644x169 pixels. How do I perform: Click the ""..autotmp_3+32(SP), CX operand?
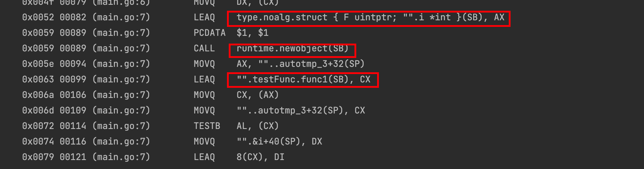301,110
